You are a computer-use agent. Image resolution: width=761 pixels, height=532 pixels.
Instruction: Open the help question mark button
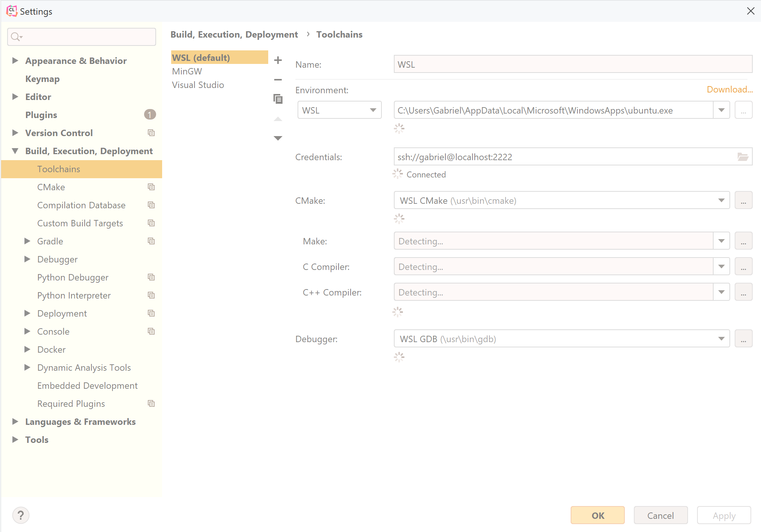click(x=21, y=515)
